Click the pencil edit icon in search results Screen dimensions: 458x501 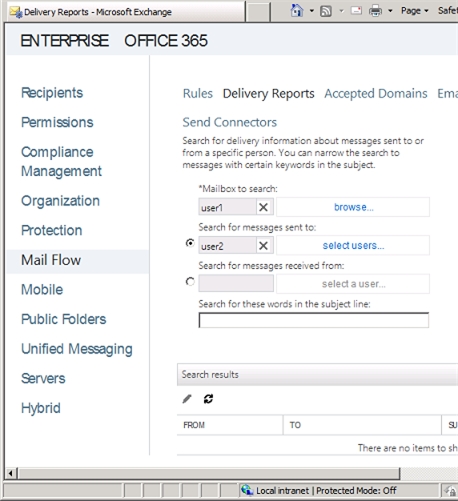[x=187, y=399]
